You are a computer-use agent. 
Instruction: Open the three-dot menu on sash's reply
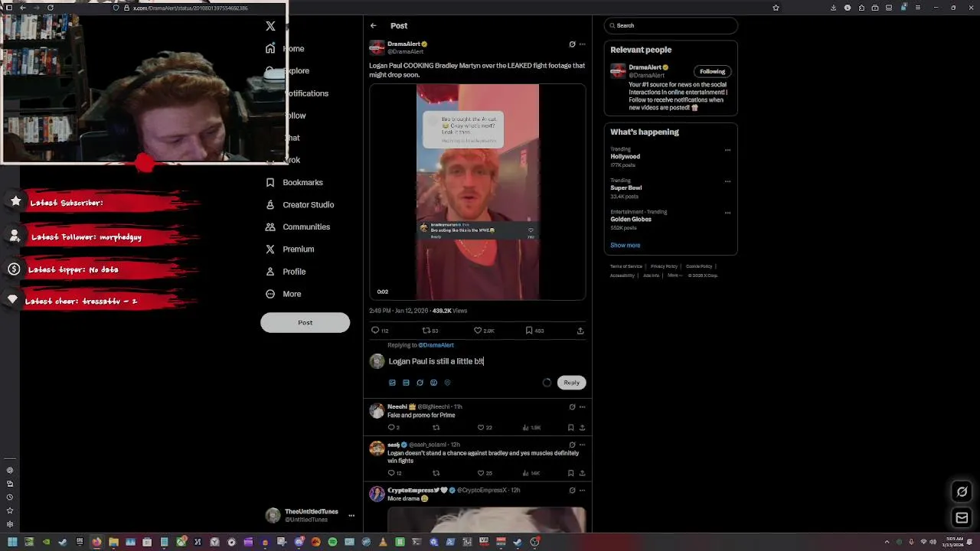click(x=583, y=445)
